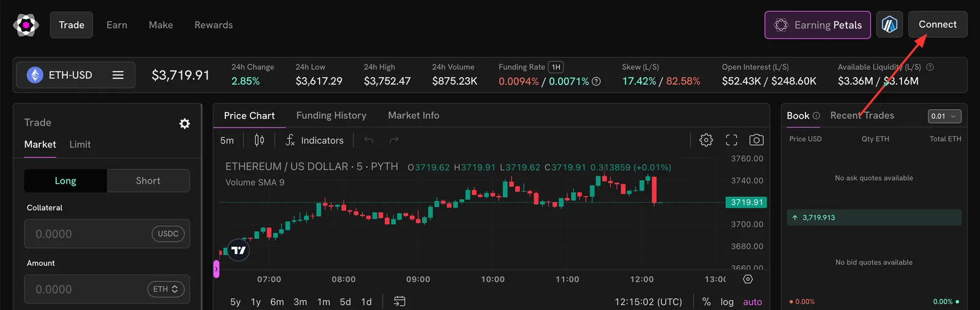The height and width of the screenshot is (310, 980).
Task: Click the Funding Rate info icon
Action: [x=596, y=81]
